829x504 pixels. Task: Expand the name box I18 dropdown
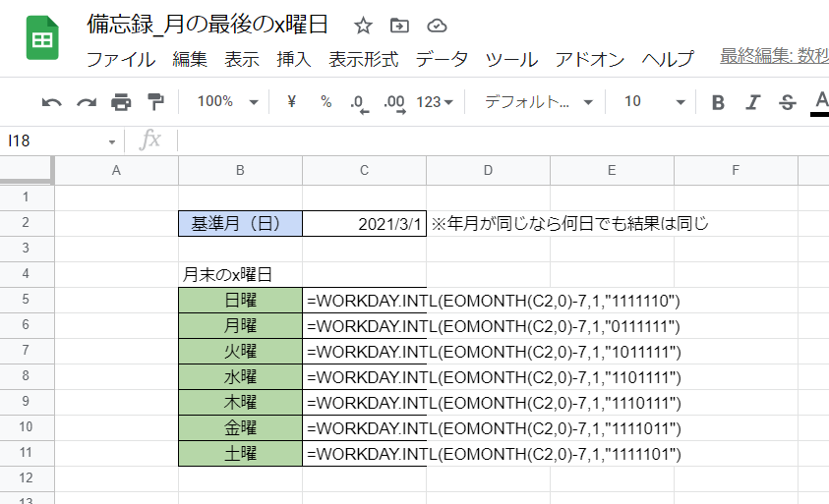click(x=111, y=141)
